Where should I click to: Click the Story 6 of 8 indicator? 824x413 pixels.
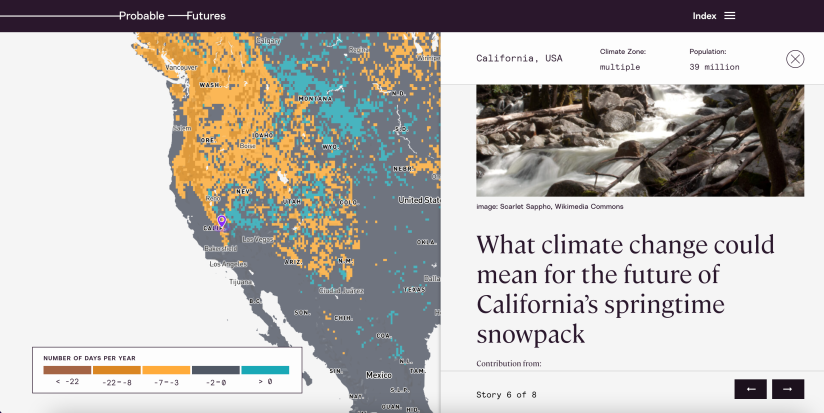(506, 395)
